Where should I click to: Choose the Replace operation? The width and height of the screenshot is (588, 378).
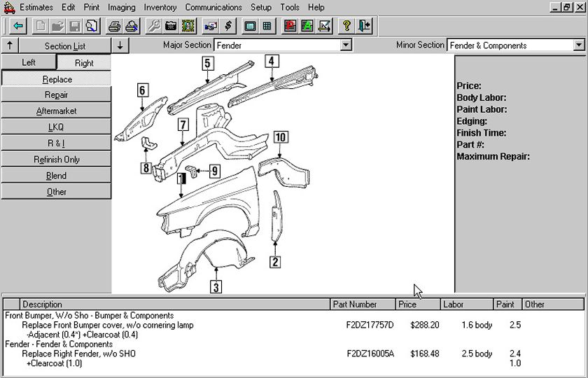pyautogui.click(x=57, y=78)
